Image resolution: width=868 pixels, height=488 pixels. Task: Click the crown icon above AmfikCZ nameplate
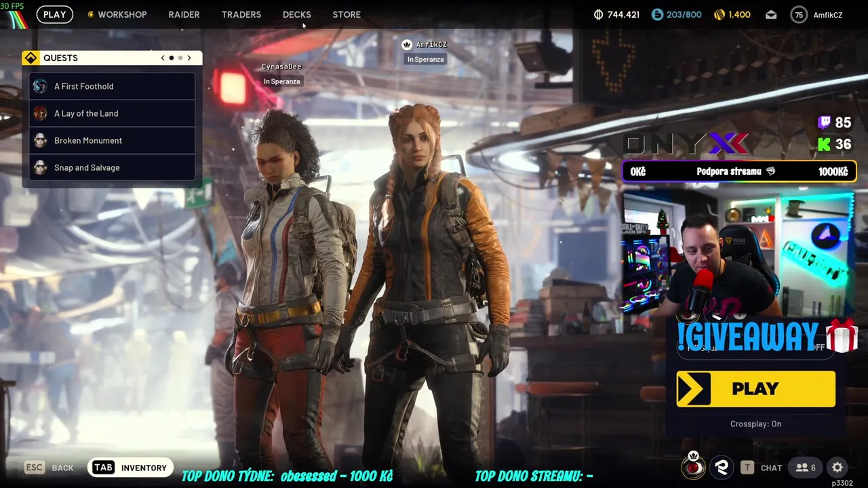[407, 45]
